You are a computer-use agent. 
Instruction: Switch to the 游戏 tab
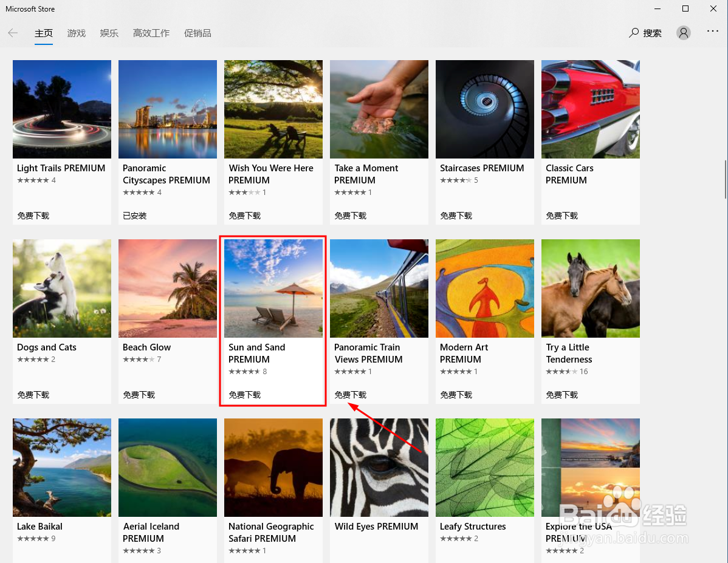tap(76, 33)
